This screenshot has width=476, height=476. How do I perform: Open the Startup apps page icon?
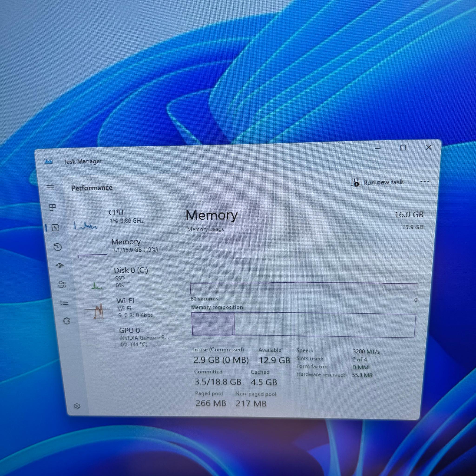point(60,266)
